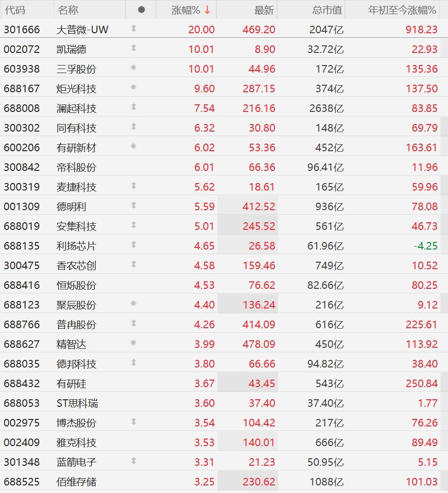The width and height of the screenshot is (448, 493).
Task: Click 有研硅 latest price 43.45
Action: [x=262, y=383]
